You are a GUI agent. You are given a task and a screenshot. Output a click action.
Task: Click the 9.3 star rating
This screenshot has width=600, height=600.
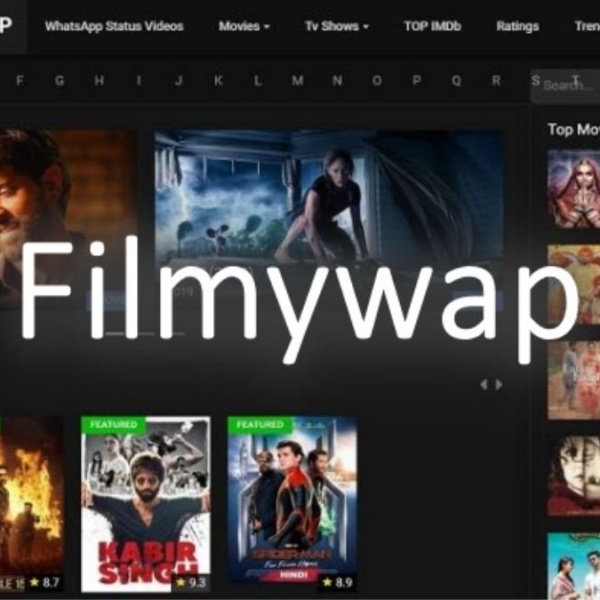point(191,583)
